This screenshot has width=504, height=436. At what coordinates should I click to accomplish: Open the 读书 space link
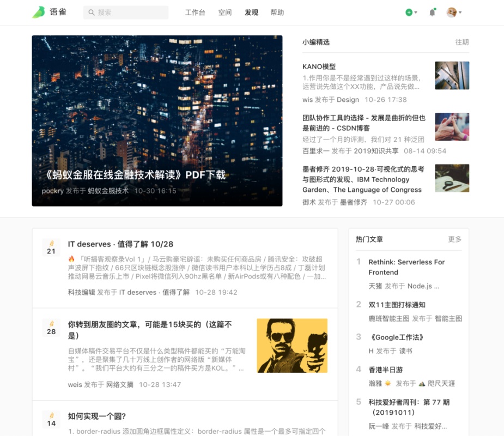coord(405,351)
